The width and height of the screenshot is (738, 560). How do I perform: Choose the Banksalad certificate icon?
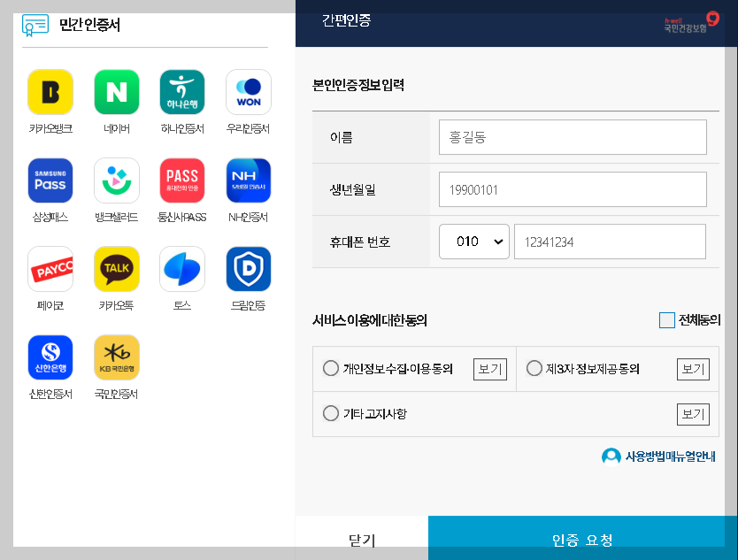(116, 180)
